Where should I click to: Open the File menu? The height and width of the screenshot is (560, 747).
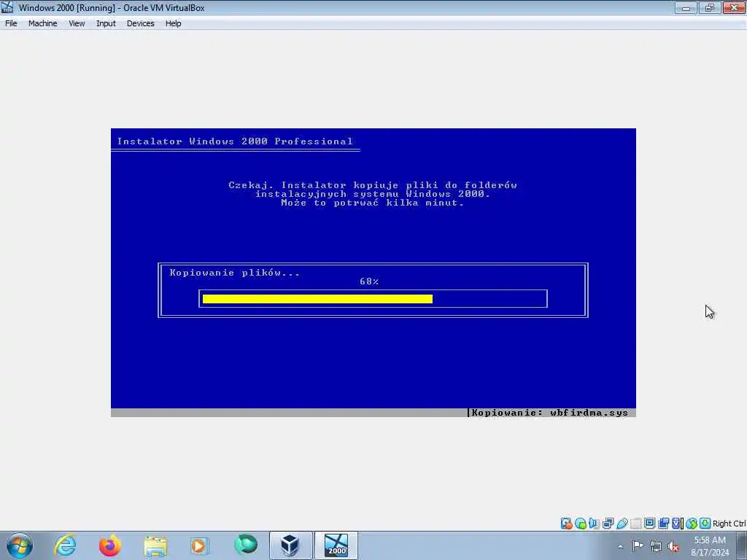(x=11, y=23)
